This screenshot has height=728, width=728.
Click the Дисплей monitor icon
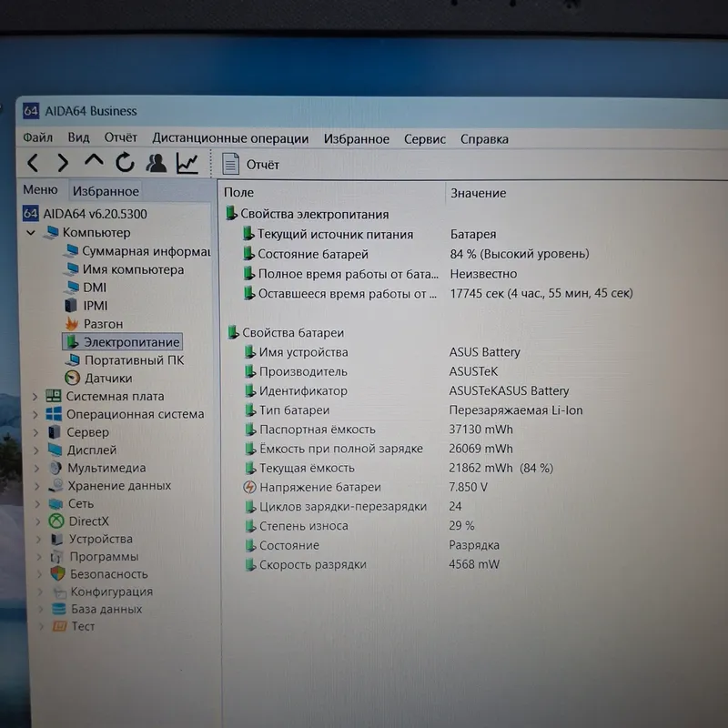point(55,450)
